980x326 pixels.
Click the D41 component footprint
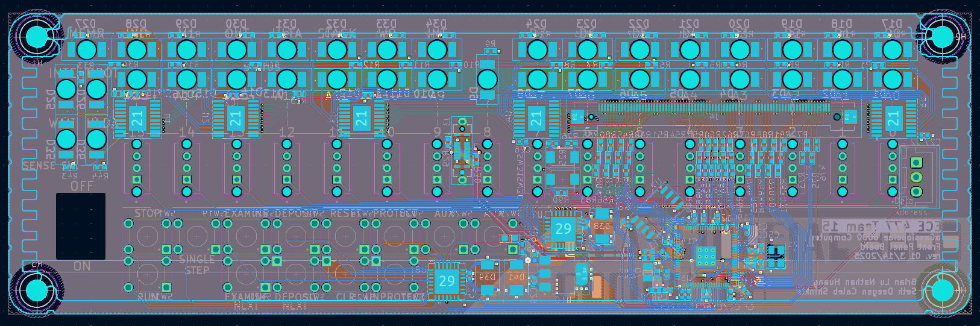(x=516, y=278)
